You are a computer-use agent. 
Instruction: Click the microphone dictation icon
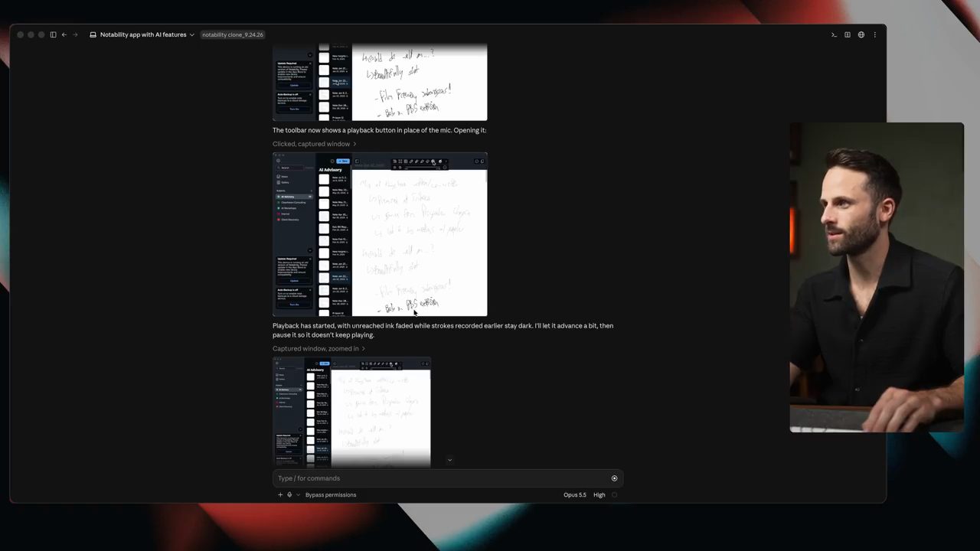(289, 495)
